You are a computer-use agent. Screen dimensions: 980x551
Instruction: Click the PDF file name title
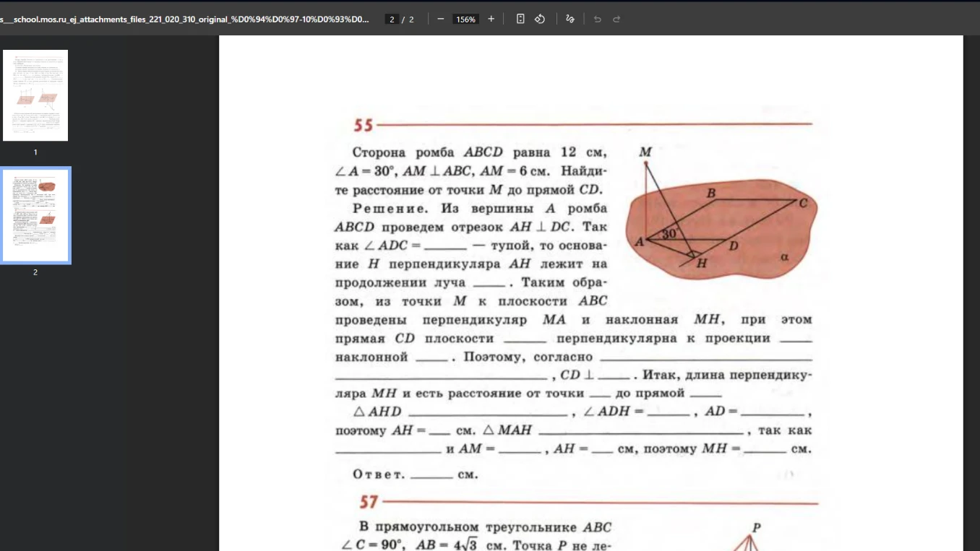(x=184, y=19)
